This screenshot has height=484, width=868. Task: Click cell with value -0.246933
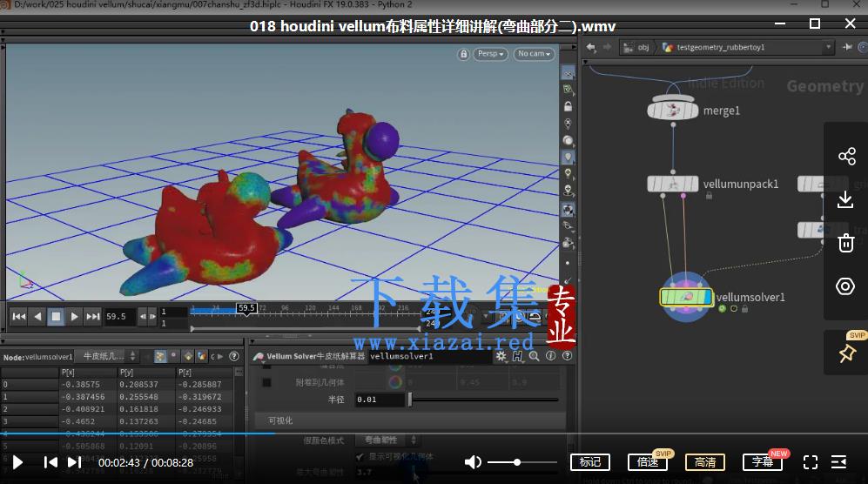[x=205, y=408]
